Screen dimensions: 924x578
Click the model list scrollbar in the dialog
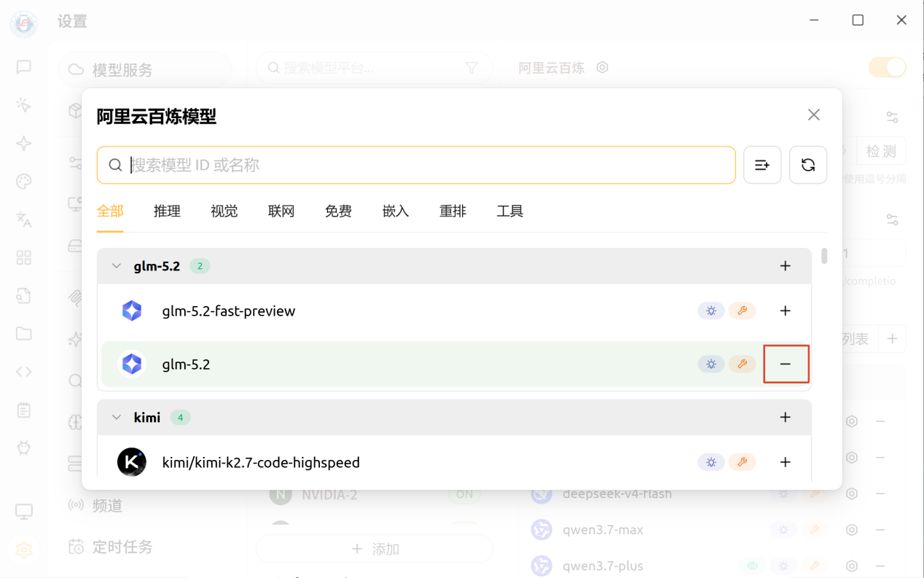tap(824, 256)
